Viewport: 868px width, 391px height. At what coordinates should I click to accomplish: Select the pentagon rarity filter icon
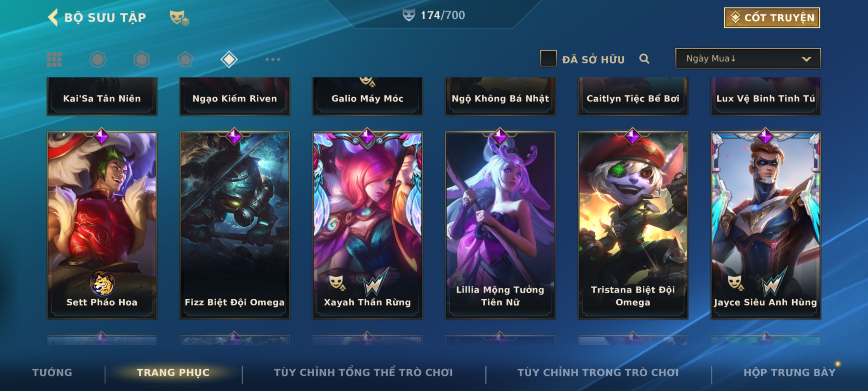click(185, 59)
